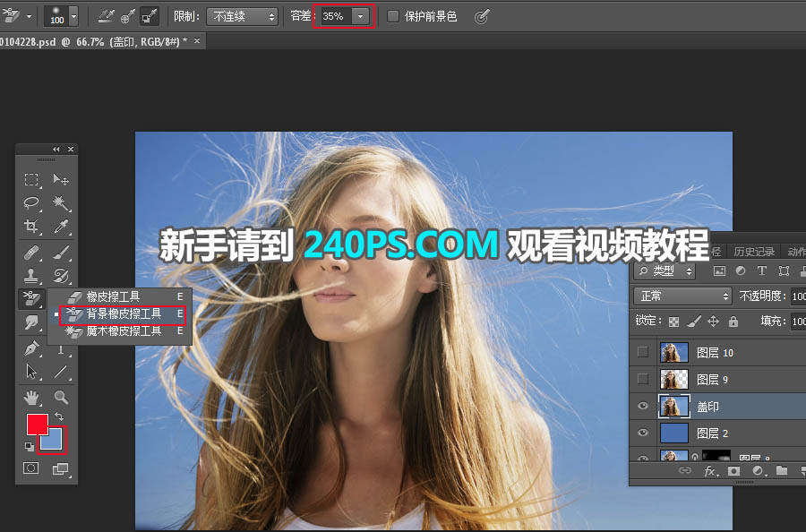Hide the 图层 2 layer eye
Viewport: 806px width, 532px height.
click(642, 433)
